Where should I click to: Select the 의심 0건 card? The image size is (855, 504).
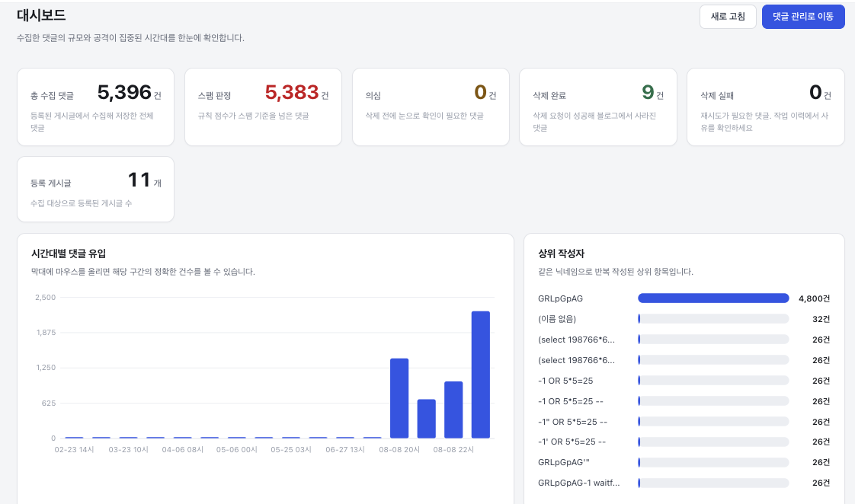431,107
